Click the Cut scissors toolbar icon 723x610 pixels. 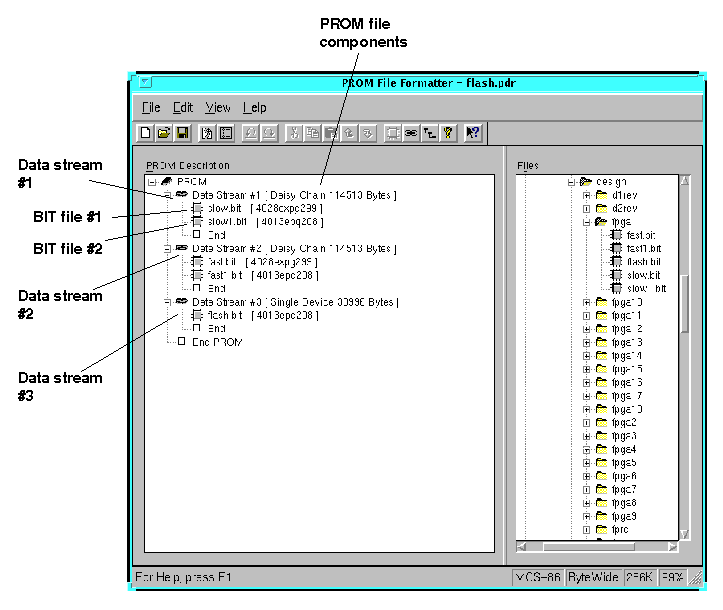pos(294,133)
